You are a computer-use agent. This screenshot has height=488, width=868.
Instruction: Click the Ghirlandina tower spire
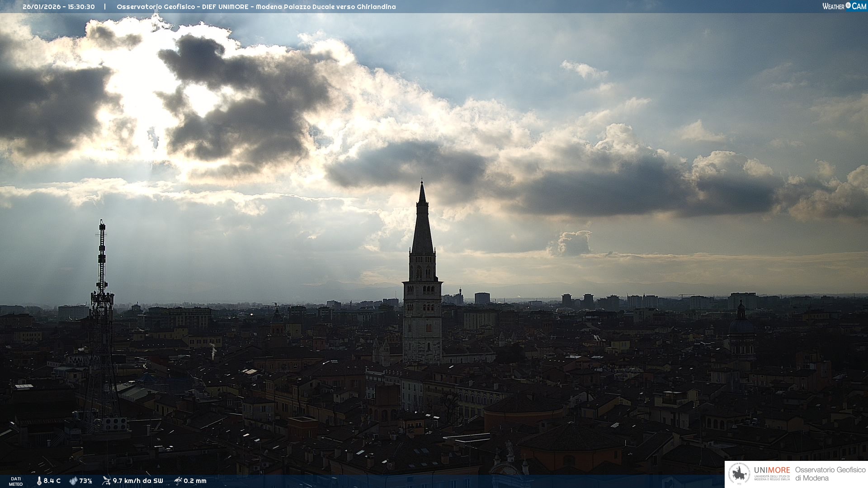[422, 217]
